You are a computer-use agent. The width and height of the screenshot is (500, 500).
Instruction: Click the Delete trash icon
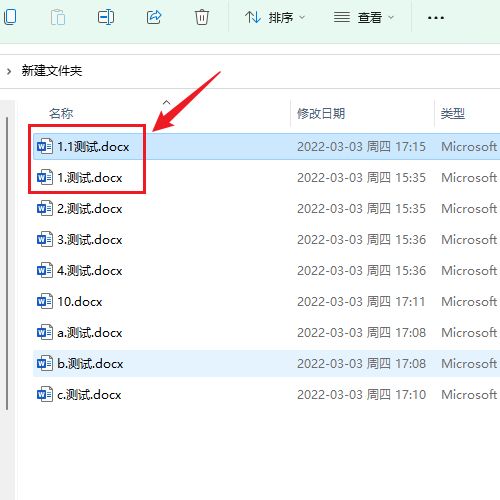click(202, 17)
